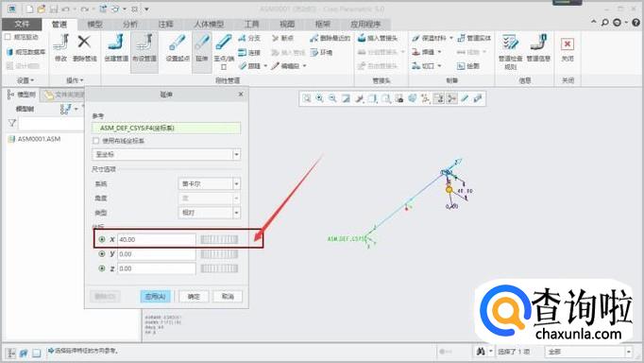Click the x coordinate thumbwheel slider
This screenshot has height=363, width=644.
click(219, 239)
